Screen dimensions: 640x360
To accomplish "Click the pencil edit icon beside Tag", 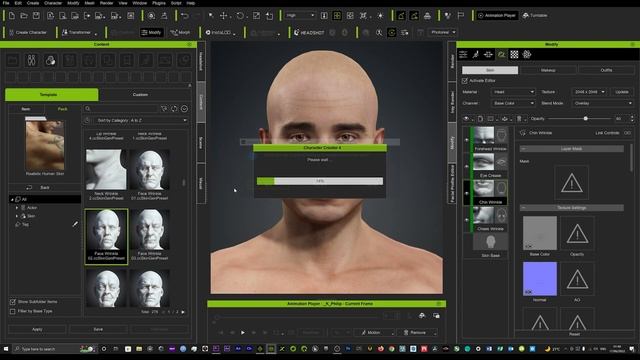I will pyautogui.click(x=75, y=224).
